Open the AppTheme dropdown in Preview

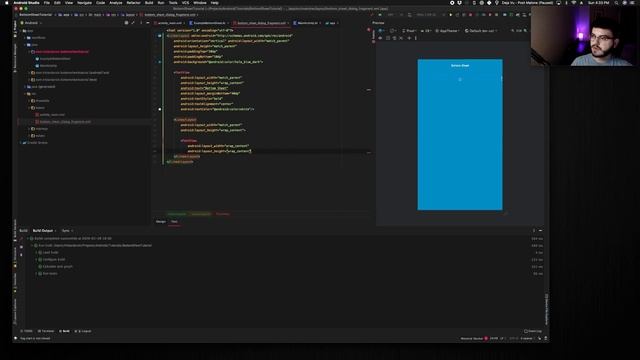(447, 31)
